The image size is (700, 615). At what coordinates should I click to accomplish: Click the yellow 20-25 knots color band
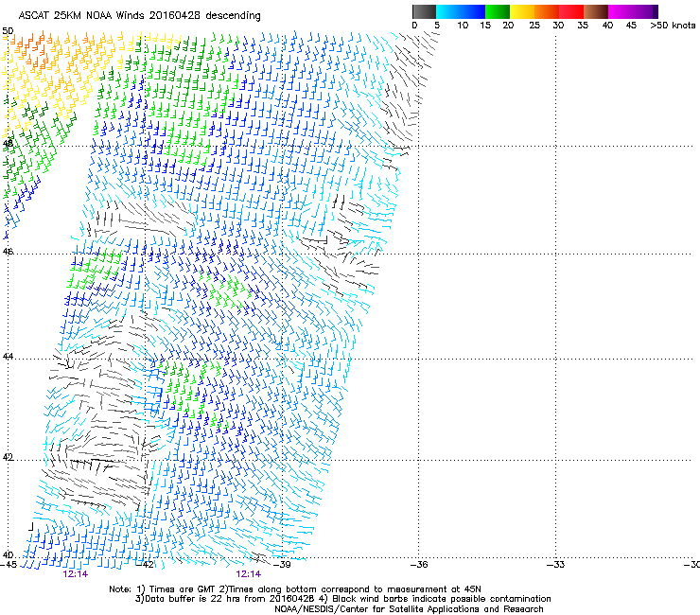coord(522,11)
